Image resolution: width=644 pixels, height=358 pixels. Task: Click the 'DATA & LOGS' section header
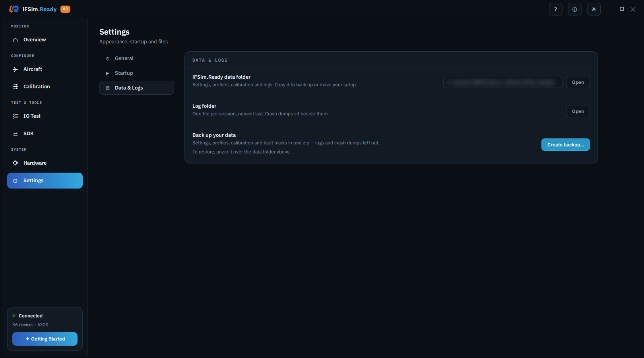pos(210,60)
